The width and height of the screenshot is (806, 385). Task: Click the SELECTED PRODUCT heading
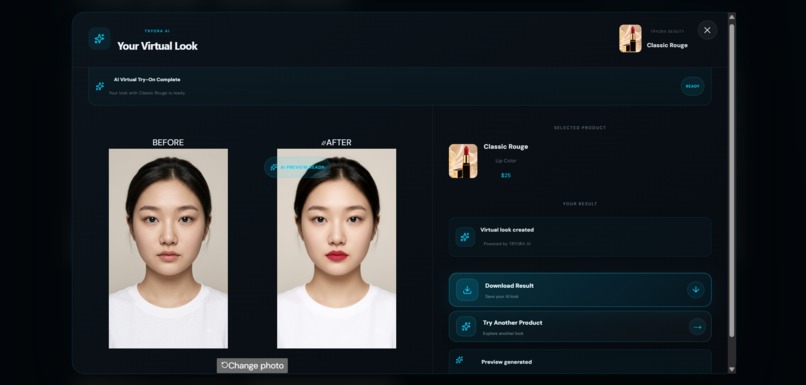click(580, 127)
